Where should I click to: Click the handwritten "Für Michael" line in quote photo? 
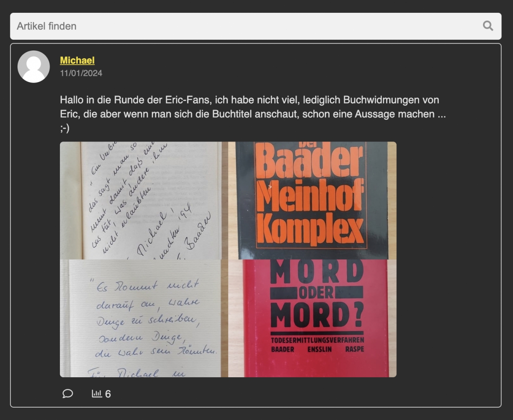tap(128, 373)
